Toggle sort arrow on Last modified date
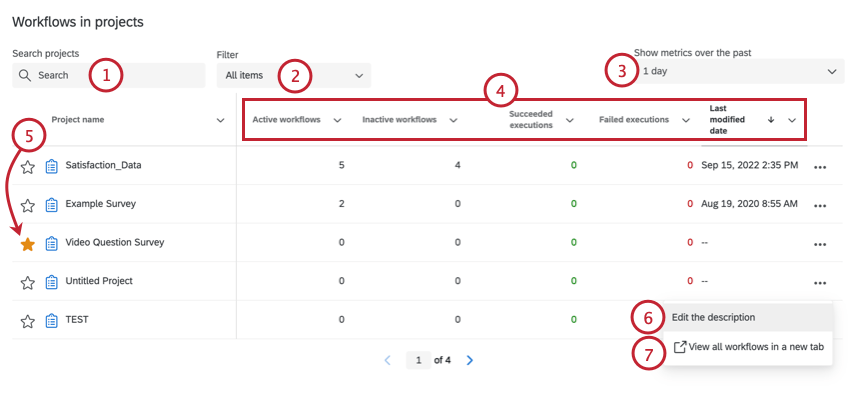The width and height of the screenshot is (850, 400). coord(771,120)
